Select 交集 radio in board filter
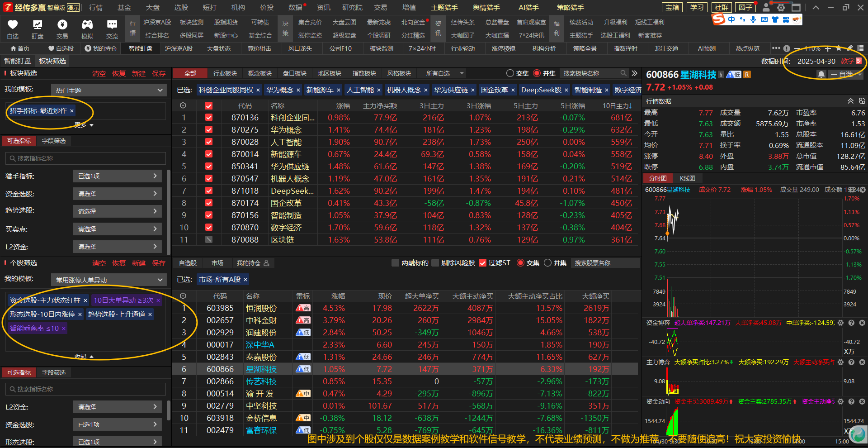Viewport: 868px width, 448px height. click(510, 73)
